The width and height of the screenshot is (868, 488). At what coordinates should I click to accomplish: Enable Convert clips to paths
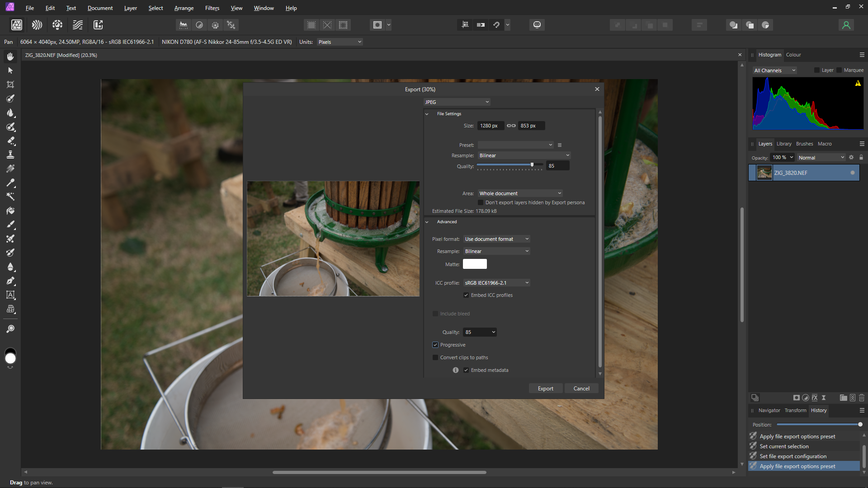(435, 357)
